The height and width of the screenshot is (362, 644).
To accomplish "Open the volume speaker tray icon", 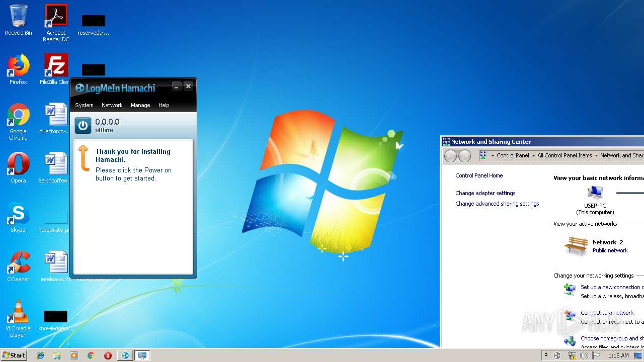I will tap(584, 355).
